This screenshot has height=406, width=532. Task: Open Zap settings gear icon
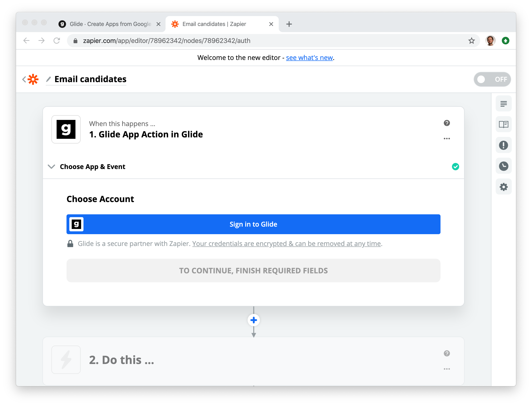pyautogui.click(x=503, y=187)
